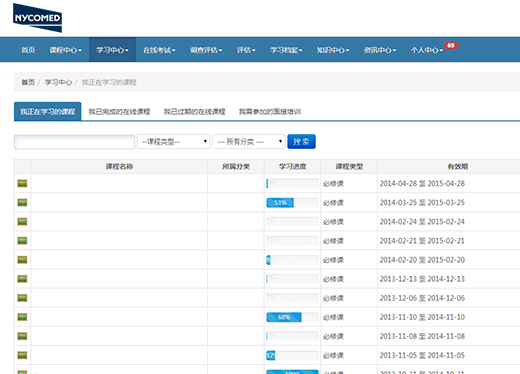Click course icon in 2014-02-20 row
The width and height of the screenshot is (520, 374).
pos(22,260)
